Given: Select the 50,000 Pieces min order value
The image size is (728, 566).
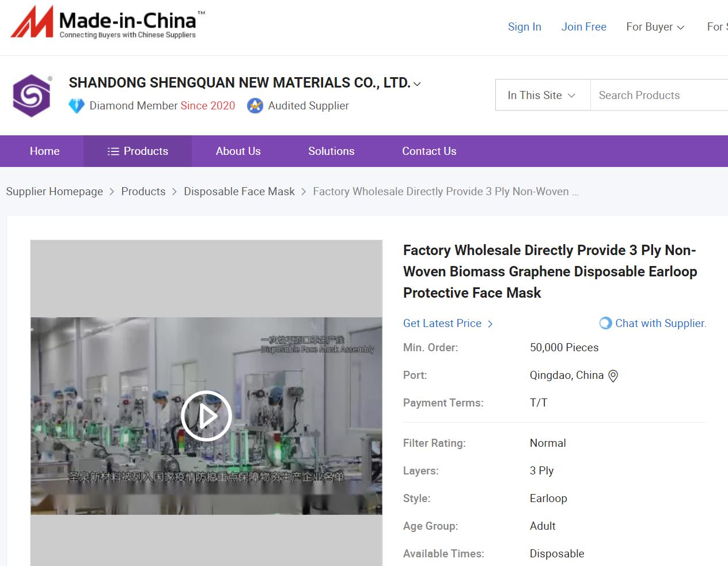Looking at the screenshot, I should 564,348.
